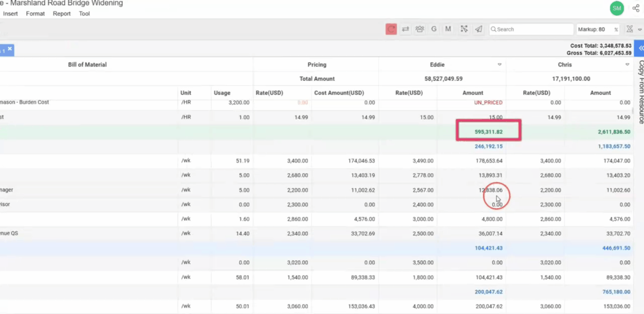Image resolution: width=644 pixels, height=314 pixels.
Task: Click the Excel export icon
Action: [629, 29]
